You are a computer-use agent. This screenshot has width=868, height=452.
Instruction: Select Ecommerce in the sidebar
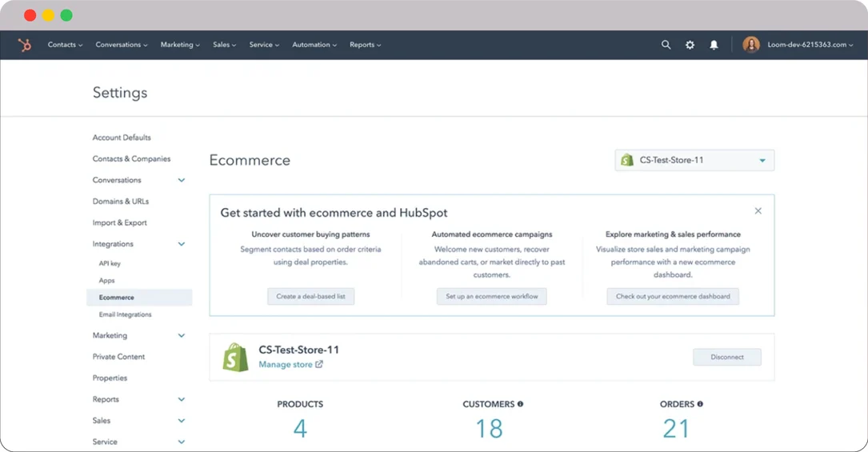139,297
